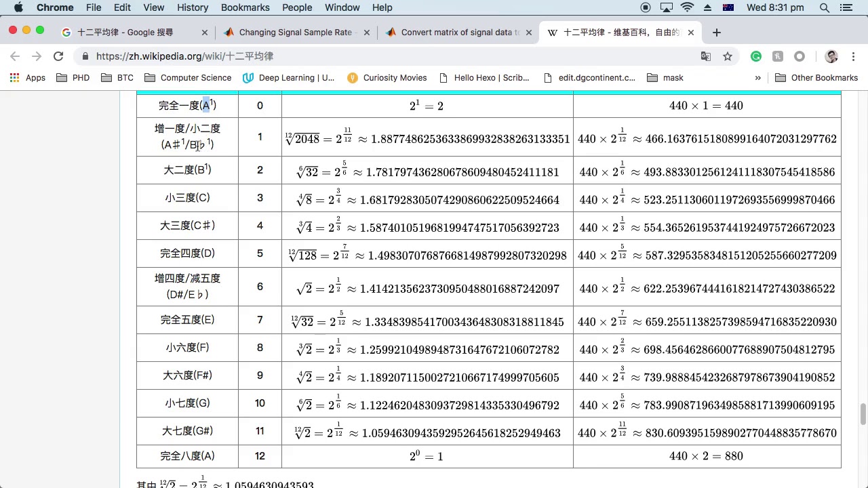Expand the Computer Science bookmarks folder
Image resolution: width=868 pixels, height=488 pixels.
(188, 78)
